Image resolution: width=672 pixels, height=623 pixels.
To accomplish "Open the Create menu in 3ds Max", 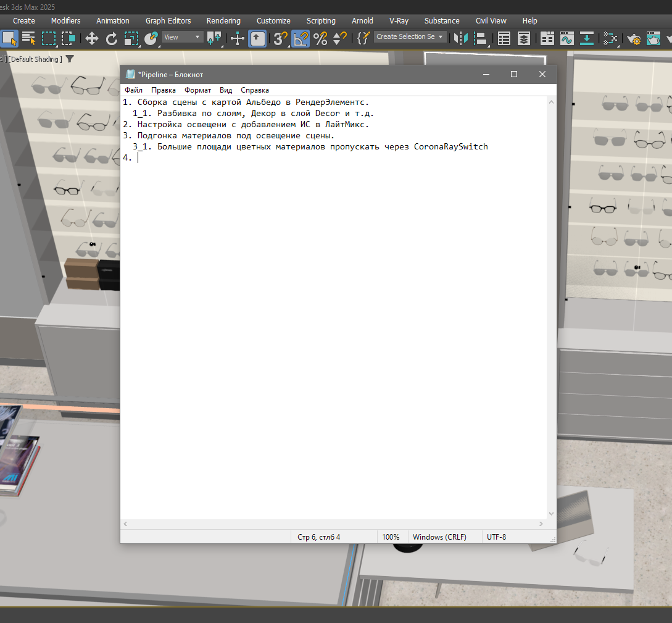I will pyautogui.click(x=24, y=20).
